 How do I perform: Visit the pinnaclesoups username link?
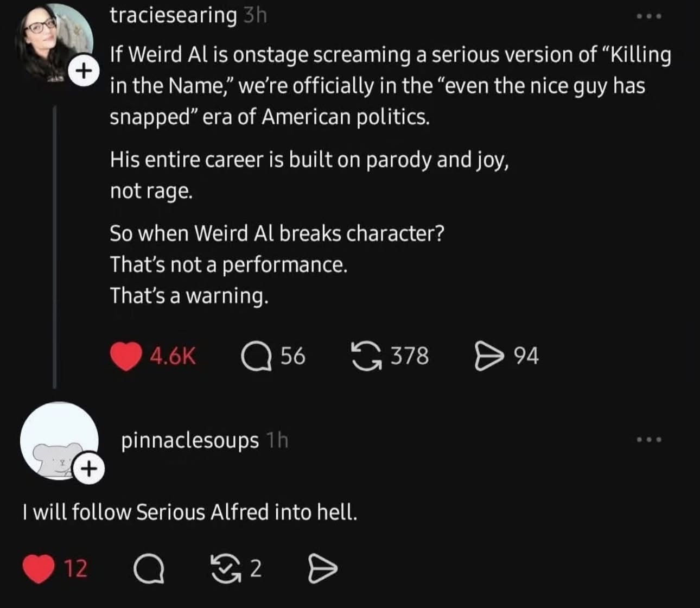[x=190, y=440]
